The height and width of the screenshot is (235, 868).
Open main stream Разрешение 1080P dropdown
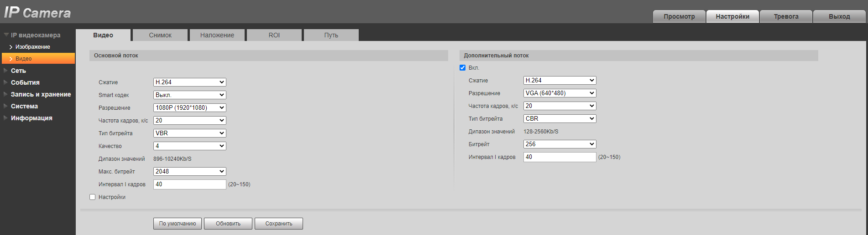[190, 108]
